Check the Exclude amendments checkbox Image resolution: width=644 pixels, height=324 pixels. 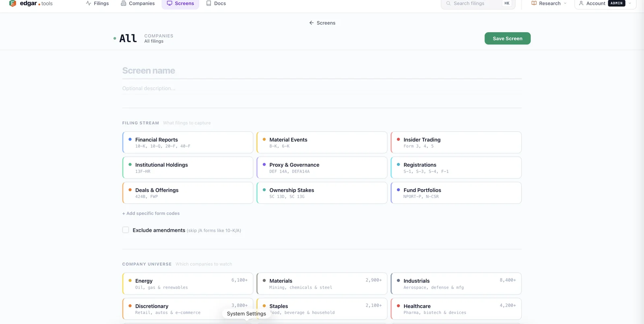coord(126,230)
